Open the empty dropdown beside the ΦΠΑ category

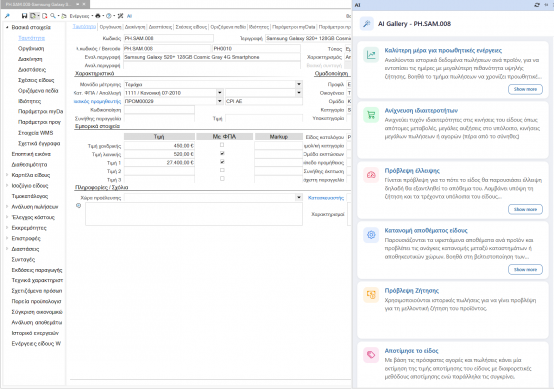click(x=299, y=93)
